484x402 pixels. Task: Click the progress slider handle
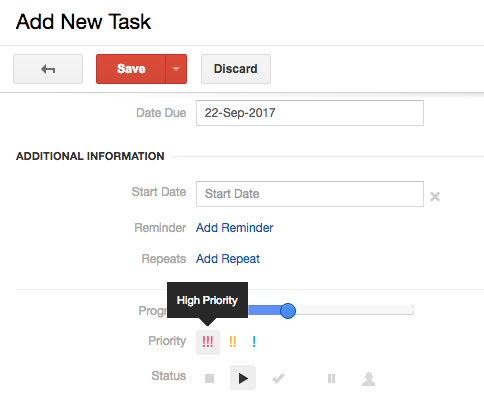pyautogui.click(x=288, y=311)
